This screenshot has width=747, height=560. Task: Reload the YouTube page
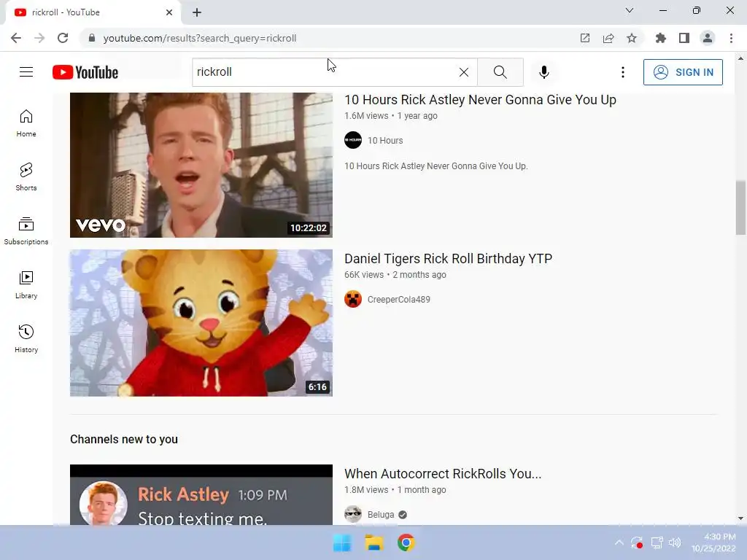pyautogui.click(x=63, y=38)
